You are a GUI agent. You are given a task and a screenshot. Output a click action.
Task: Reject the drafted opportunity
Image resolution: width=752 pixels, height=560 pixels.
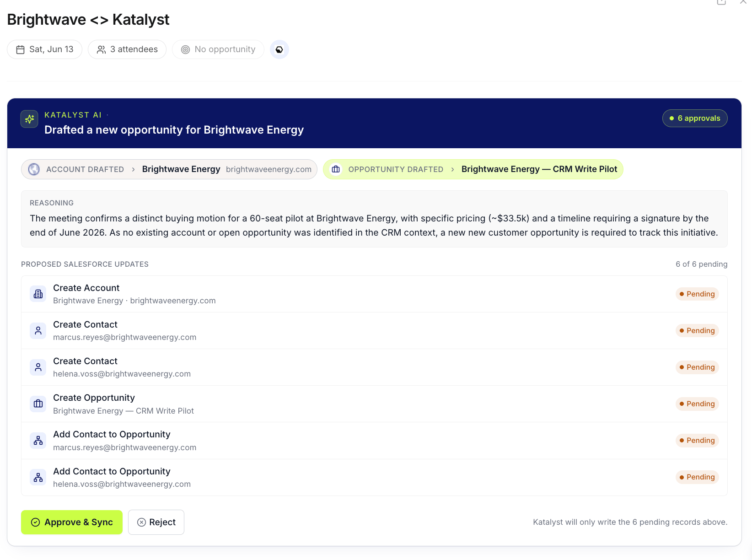pos(156,522)
